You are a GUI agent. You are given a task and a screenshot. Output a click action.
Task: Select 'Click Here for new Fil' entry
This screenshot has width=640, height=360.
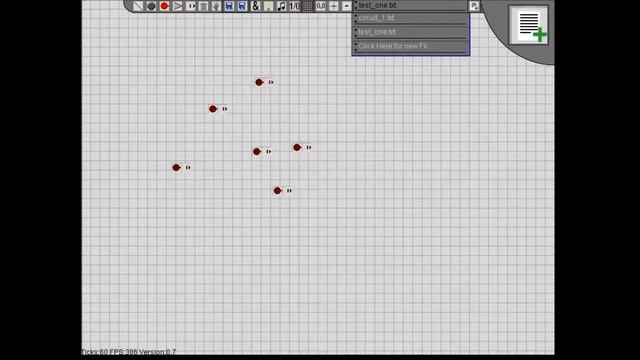[410, 46]
